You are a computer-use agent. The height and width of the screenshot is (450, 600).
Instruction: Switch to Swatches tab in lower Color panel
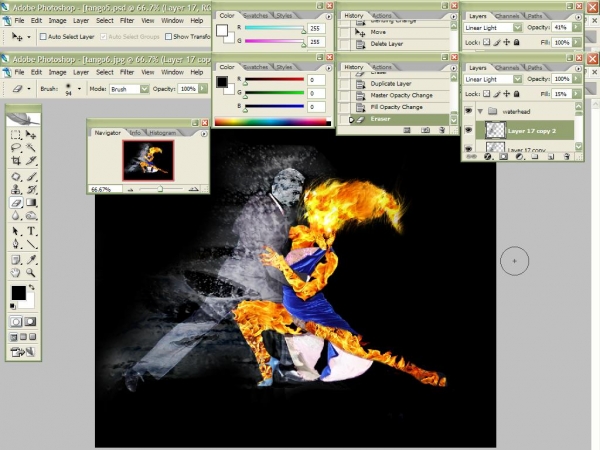(255, 67)
